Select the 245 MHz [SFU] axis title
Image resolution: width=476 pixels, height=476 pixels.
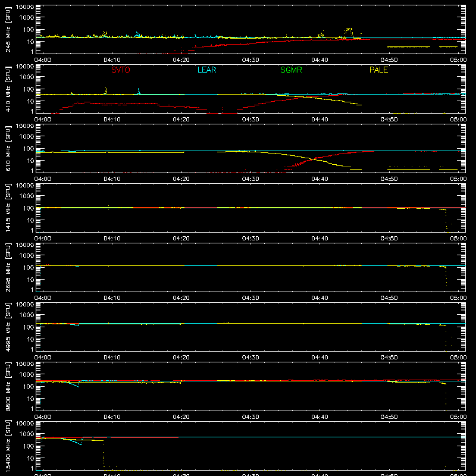8,29
